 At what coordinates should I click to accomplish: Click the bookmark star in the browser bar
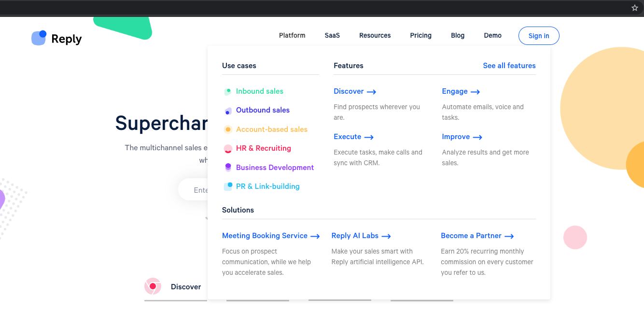click(x=634, y=8)
